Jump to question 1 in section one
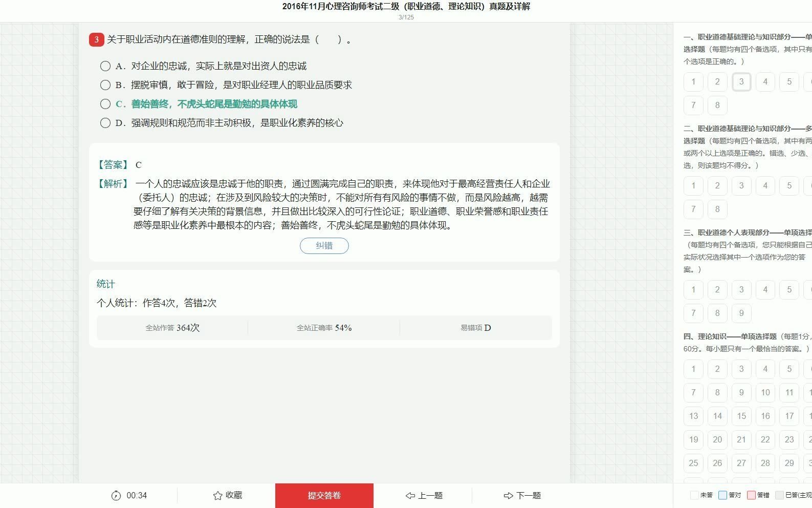Screen dimensions: 812x508 (693, 81)
